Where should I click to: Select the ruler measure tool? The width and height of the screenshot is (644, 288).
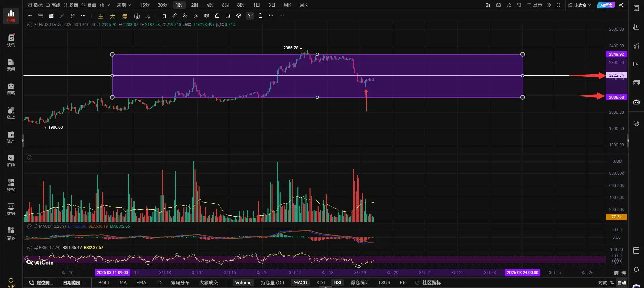[174, 16]
